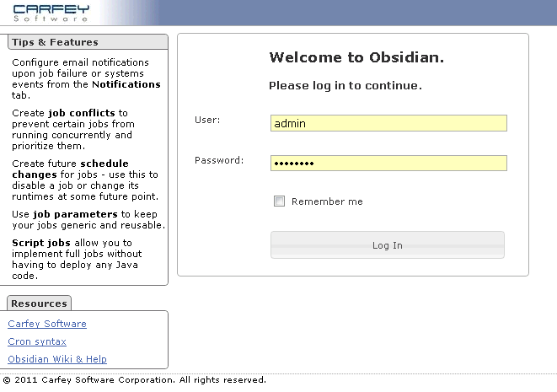Open the Cron syntax link

point(36,341)
